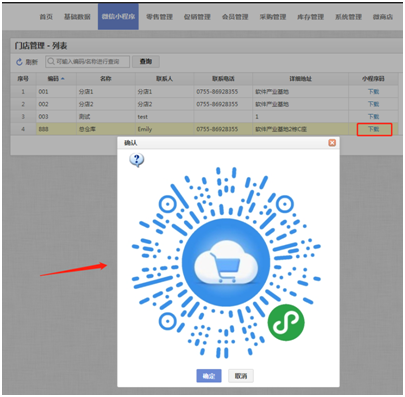Click the 下载 link for store 888
Screen dimensions: 405x397
click(374, 129)
